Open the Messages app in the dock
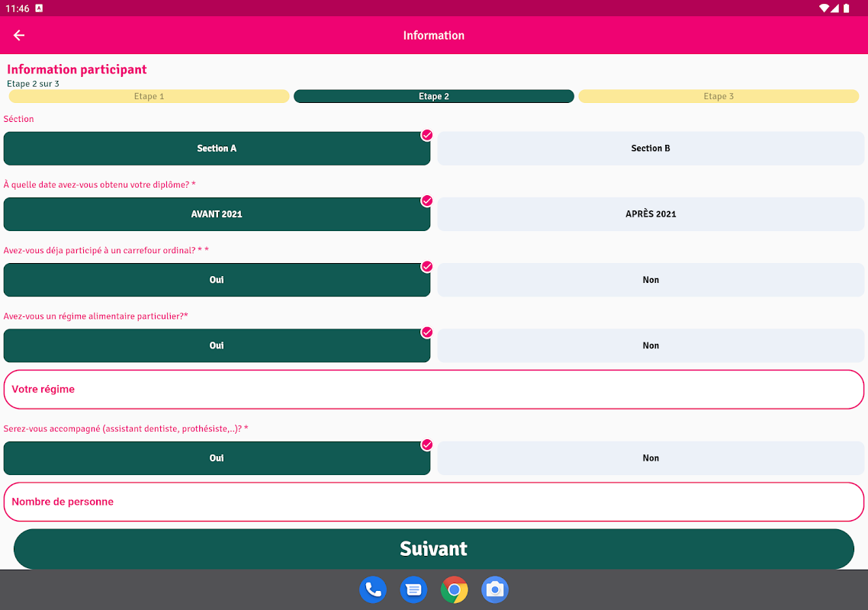This screenshot has height=610, width=868. coord(413,589)
